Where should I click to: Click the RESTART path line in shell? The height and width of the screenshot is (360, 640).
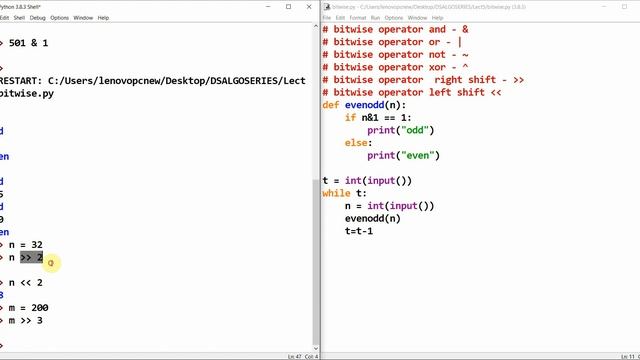pos(153,81)
